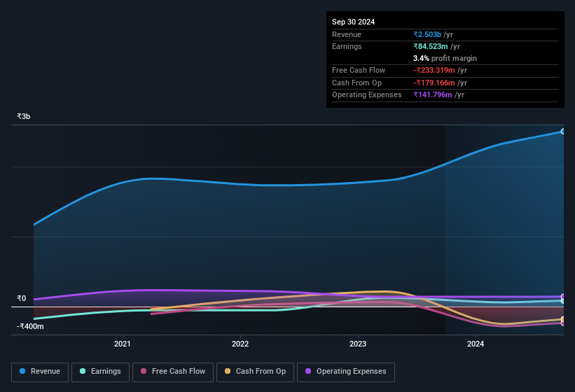Select the 2021 x-axis label

123,344
